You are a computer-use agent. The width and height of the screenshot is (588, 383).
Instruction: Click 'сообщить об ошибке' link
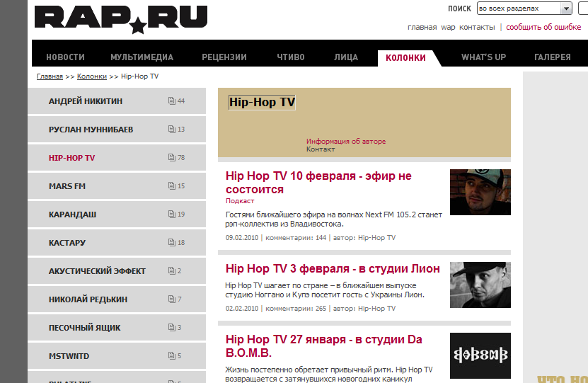(543, 27)
